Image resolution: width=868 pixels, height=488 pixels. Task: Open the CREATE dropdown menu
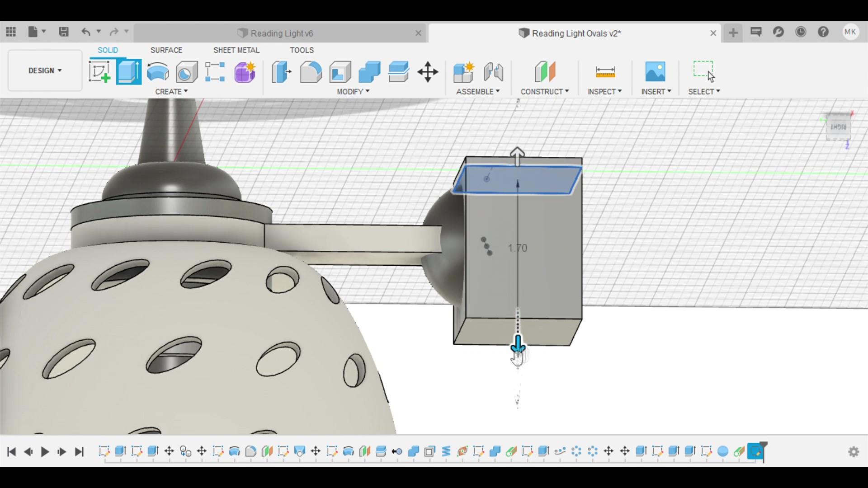(x=171, y=92)
